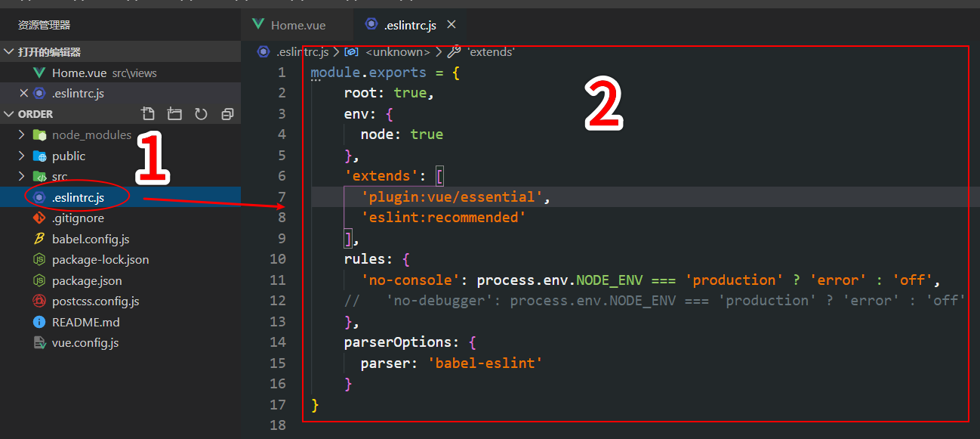Click the New File icon in ORDER header
Viewport: 980px width, 439px height.
148,114
